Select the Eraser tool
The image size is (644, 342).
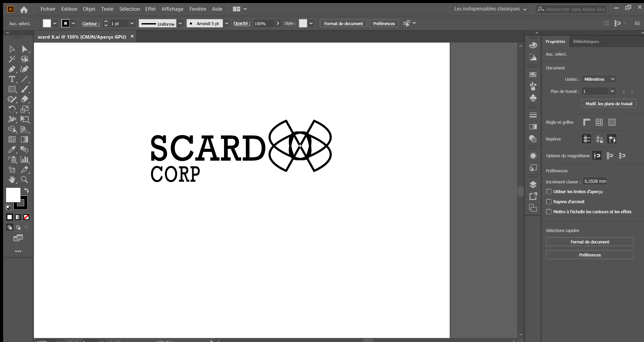tap(25, 99)
